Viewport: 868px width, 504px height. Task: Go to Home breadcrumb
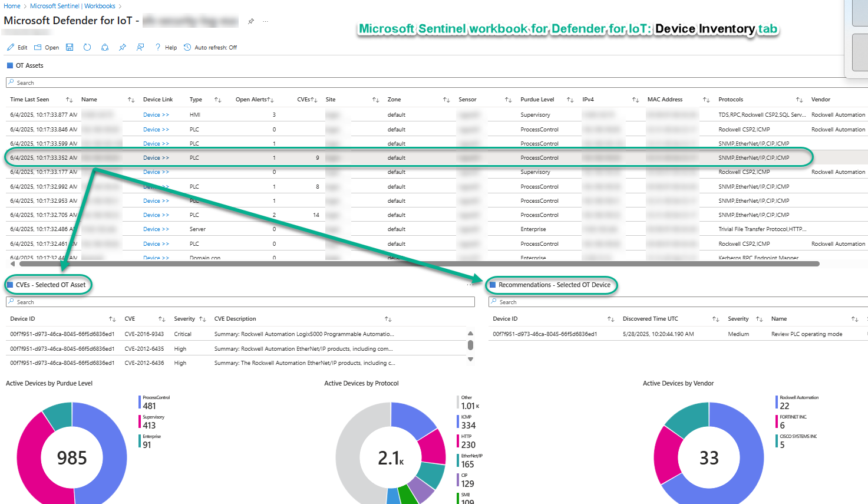(12, 6)
